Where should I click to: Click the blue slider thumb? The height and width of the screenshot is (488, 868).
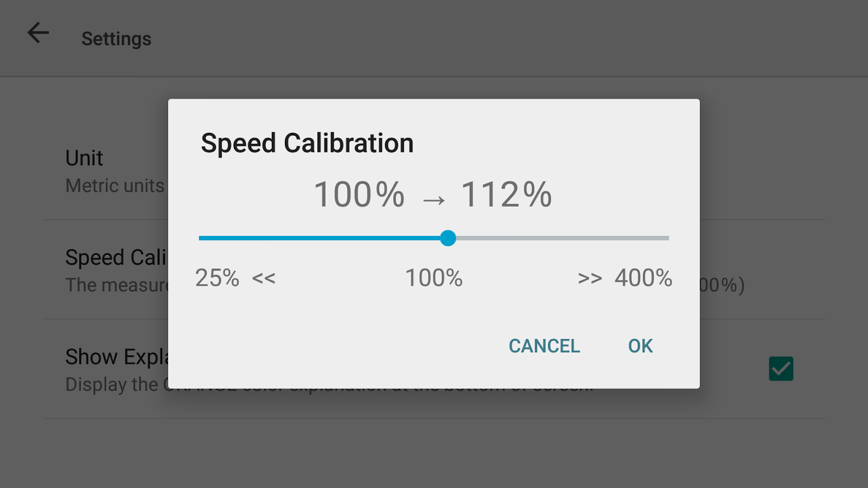coord(448,238)
